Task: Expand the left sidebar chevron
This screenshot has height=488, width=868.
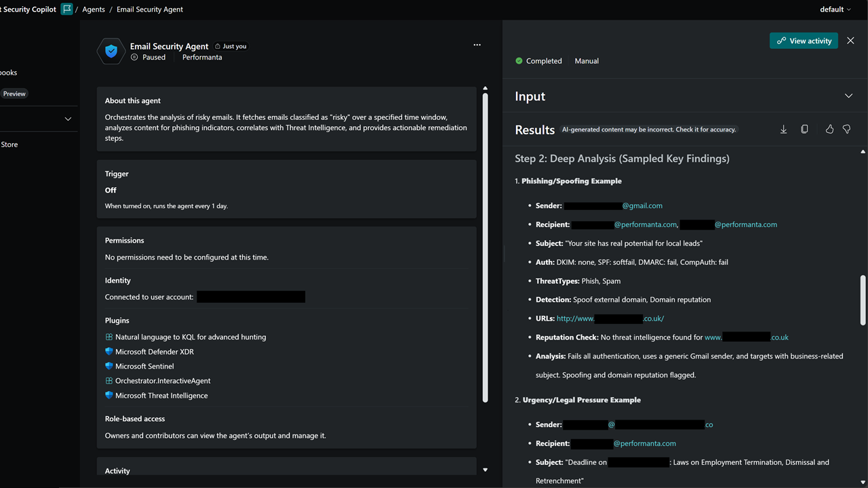Action: pyautogui.click(x=68, y=119)
